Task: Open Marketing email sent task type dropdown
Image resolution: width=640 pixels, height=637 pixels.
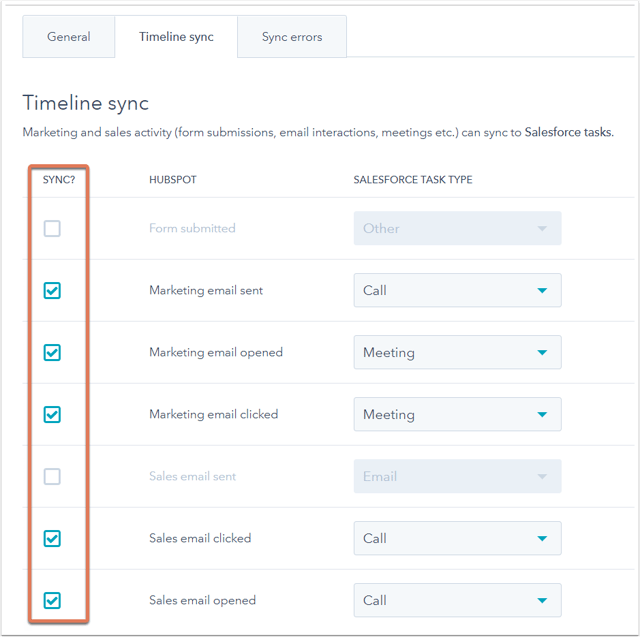Action: click(x=458, y=291)
